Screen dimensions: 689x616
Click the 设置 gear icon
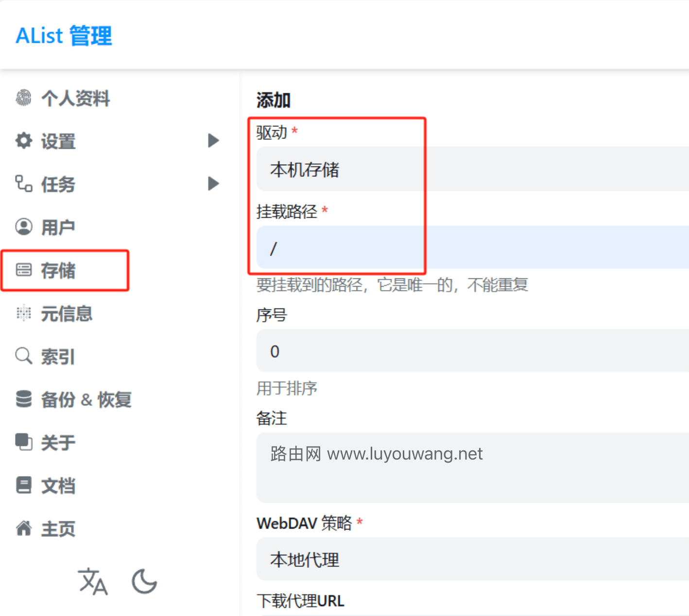pos(24,141)
